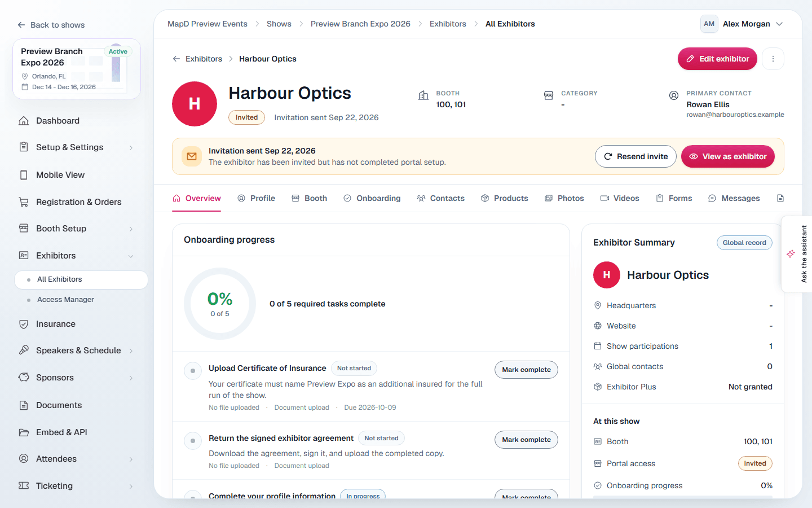Click the booth building icon in header
Screen dimensions: 812x508
(x=423, y=95)
